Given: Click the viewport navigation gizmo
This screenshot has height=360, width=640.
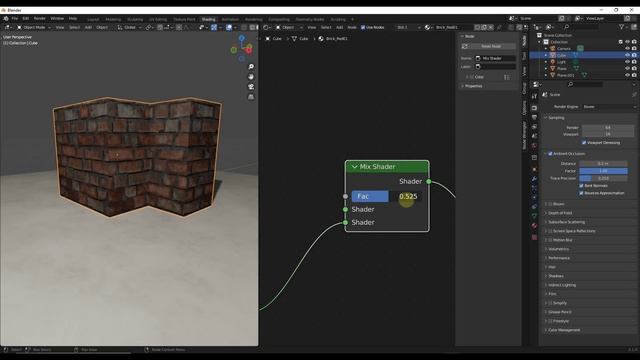Looking at the screenshot, I should (242, 49).
